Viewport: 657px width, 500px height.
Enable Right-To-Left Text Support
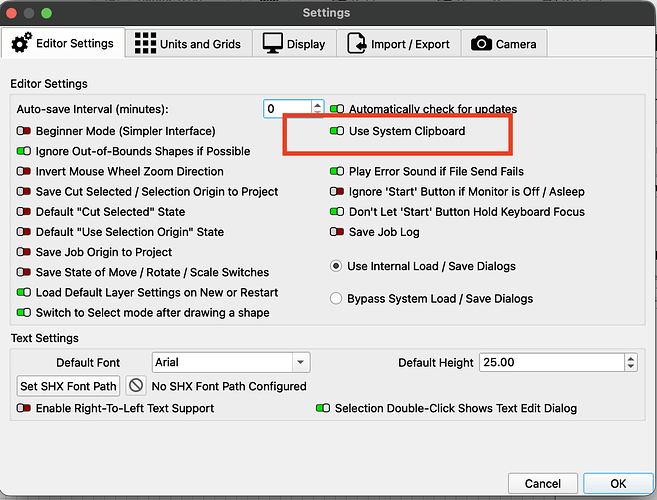click(23, 408)
